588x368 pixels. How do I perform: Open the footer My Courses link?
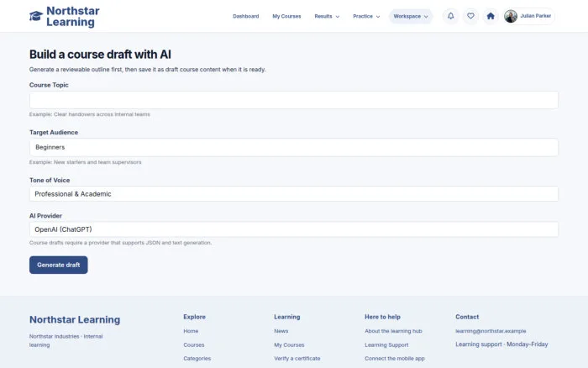click(289, 344)
